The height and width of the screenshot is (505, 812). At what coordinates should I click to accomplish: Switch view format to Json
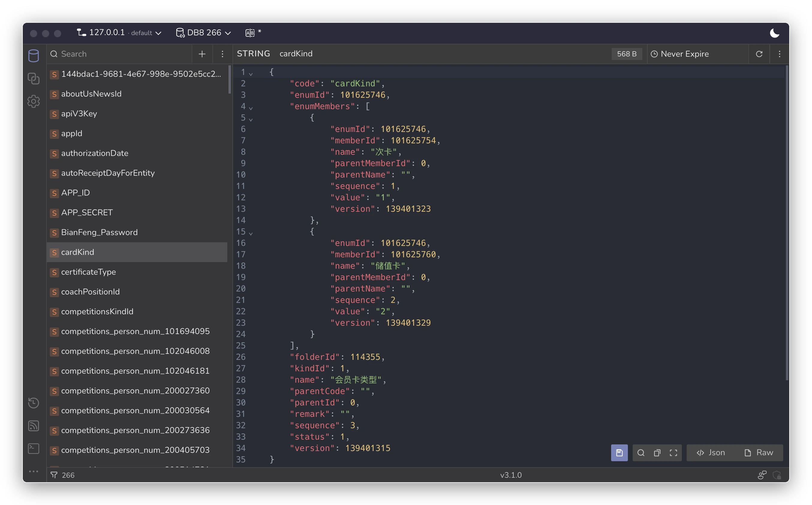[x=711, y=453]
